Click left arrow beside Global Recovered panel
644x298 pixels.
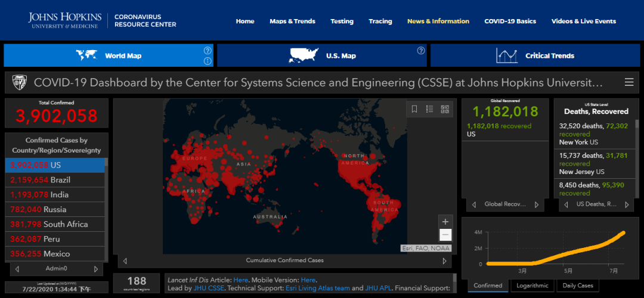tap(473, 204)
